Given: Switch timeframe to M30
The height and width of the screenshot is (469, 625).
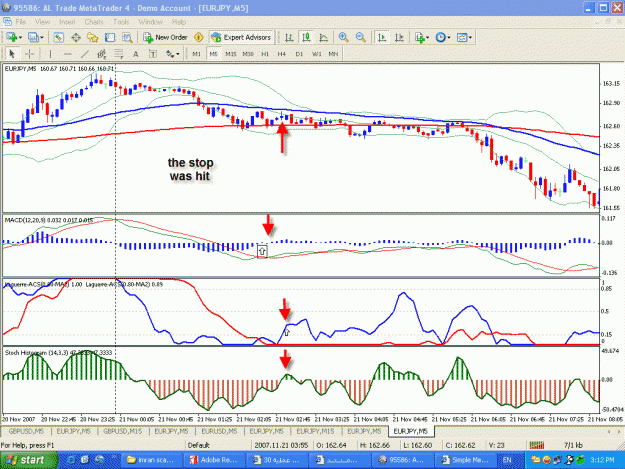Looking at the screenshot, I should pos(248,54).
